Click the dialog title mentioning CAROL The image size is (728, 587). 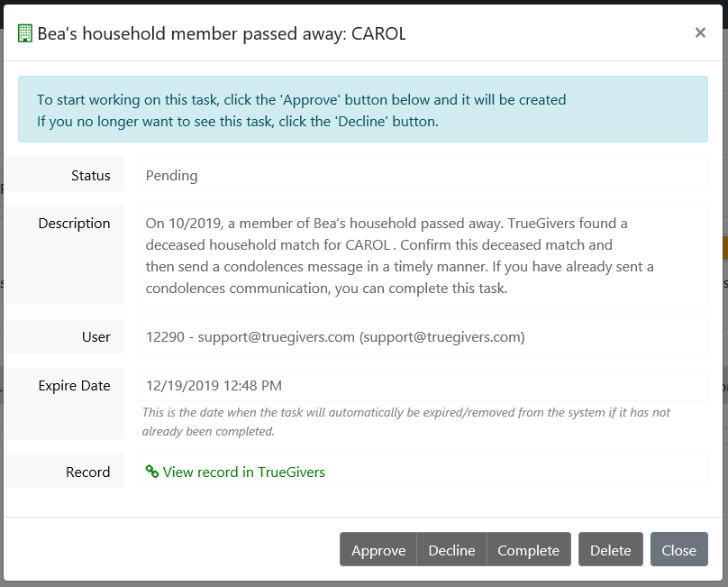coord(221,34)
